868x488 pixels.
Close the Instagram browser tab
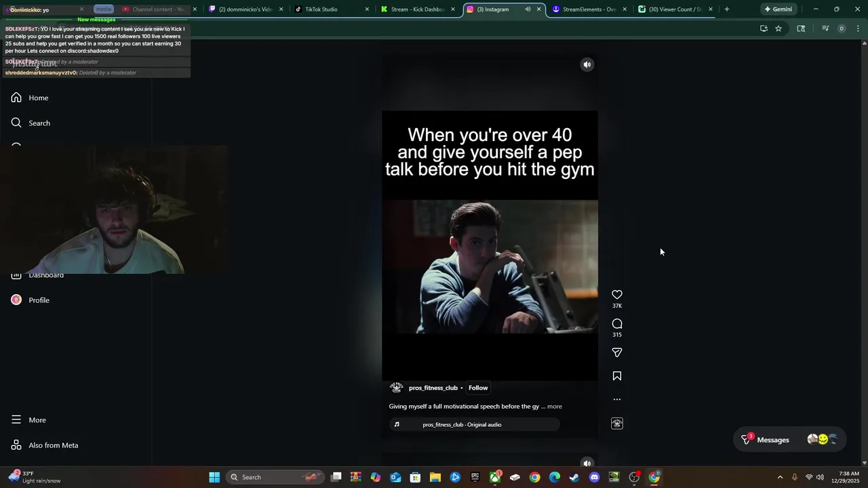pos(539,9)
